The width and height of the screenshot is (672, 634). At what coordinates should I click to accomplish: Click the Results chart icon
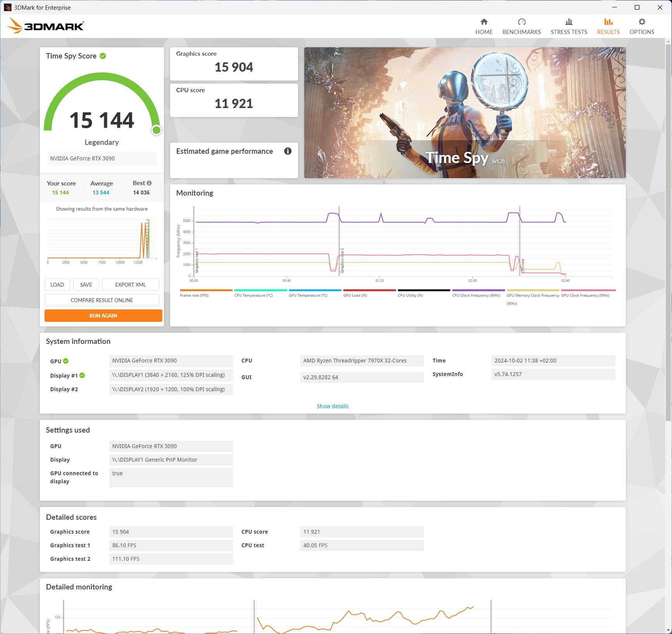608,22
